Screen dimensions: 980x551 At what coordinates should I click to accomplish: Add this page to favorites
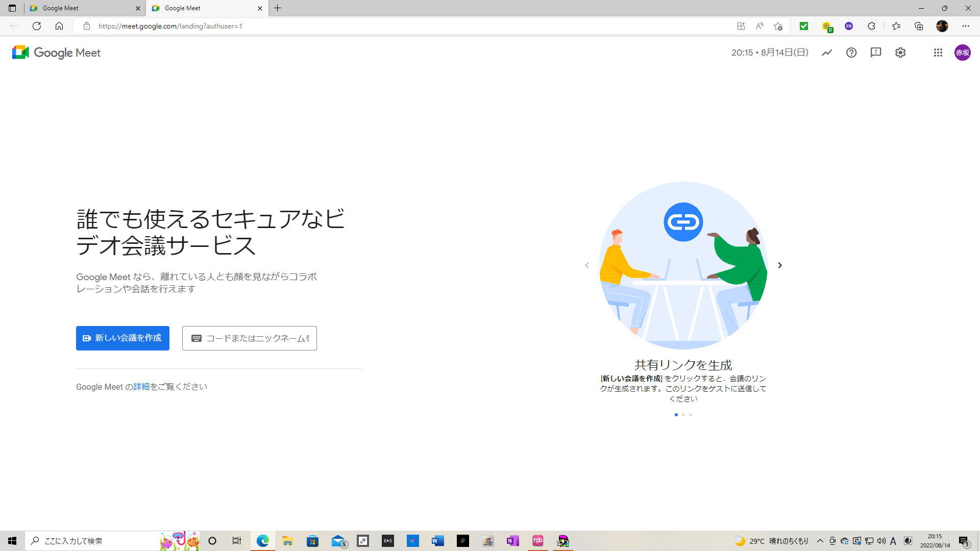point(778,26)
